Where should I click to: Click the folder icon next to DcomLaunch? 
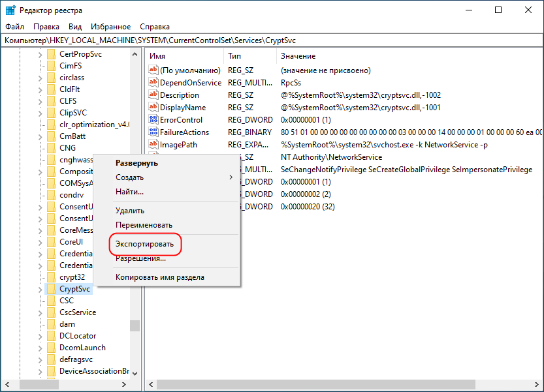tap(51, 348)
